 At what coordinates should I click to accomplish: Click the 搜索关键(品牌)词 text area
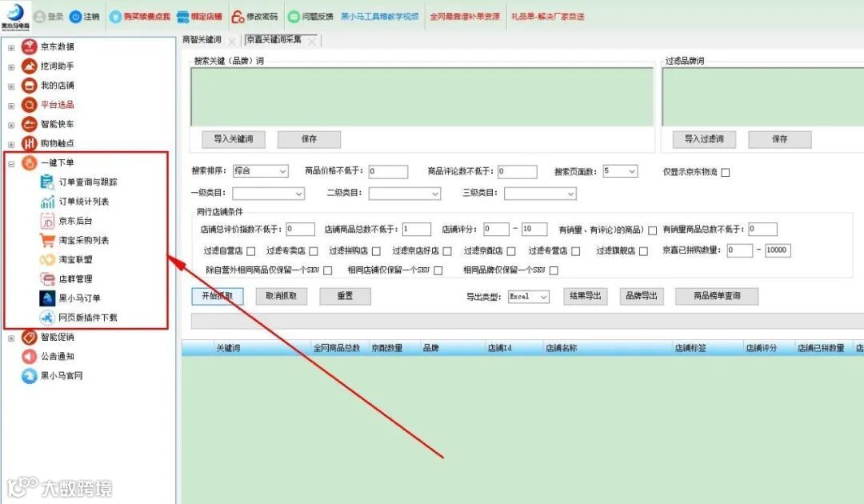[422, 97]
